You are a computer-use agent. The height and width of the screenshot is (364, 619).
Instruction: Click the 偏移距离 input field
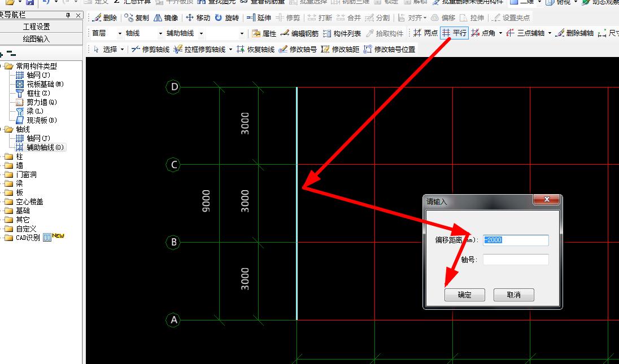516,240
